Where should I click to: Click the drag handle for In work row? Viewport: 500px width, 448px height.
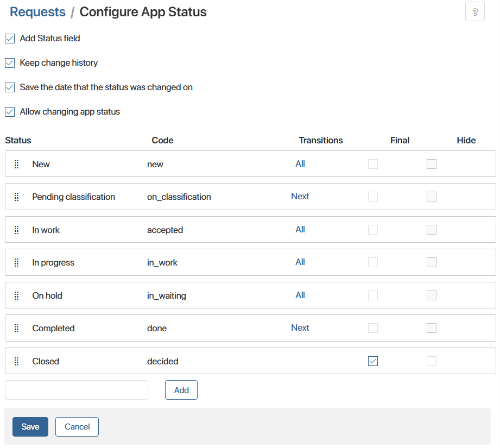[x=16, y=230]
